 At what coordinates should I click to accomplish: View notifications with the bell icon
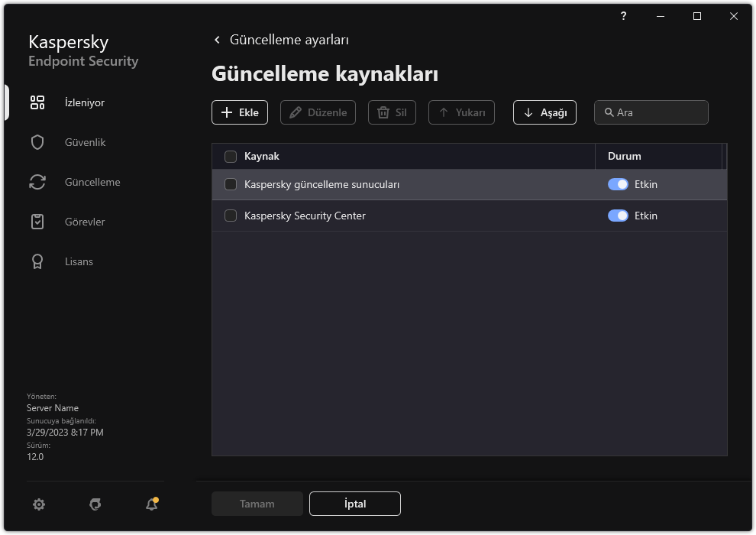click(x=150, y=505)
